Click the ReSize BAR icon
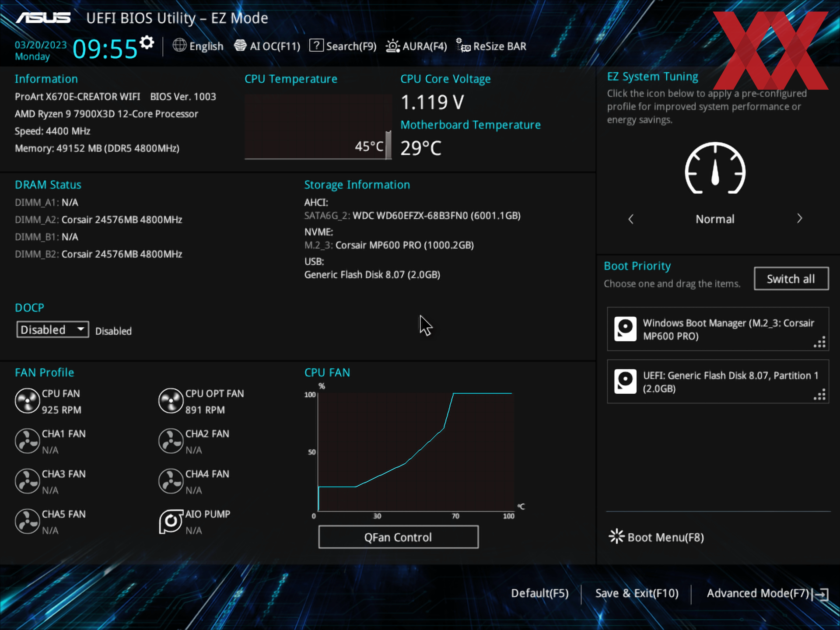840x630 pixels. [463, 45]
